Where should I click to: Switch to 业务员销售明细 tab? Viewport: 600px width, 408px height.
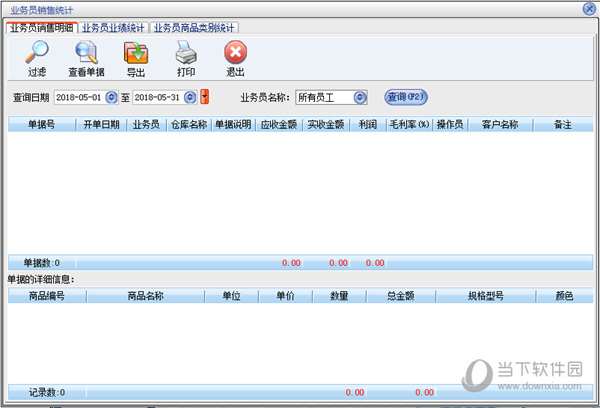click(x=42, y=28)
